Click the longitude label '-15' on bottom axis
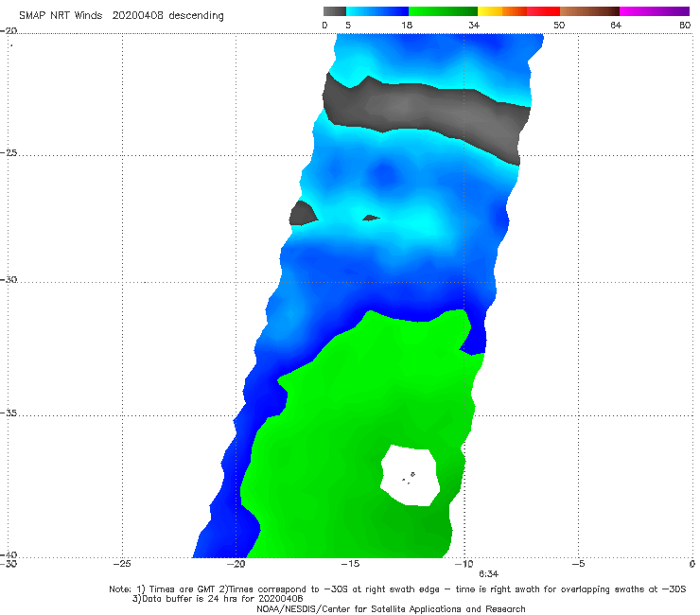 click(350, 564)
